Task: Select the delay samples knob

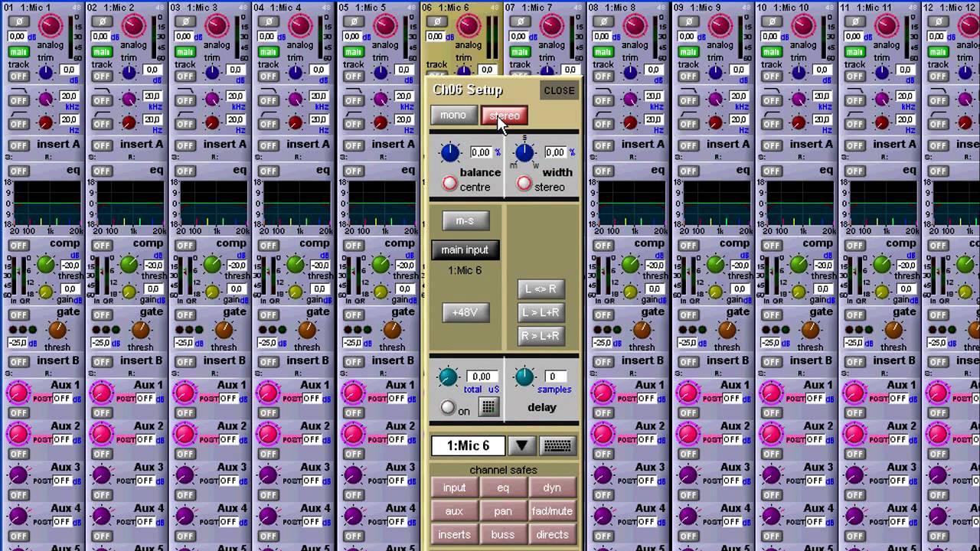Action: coord(524,376)
